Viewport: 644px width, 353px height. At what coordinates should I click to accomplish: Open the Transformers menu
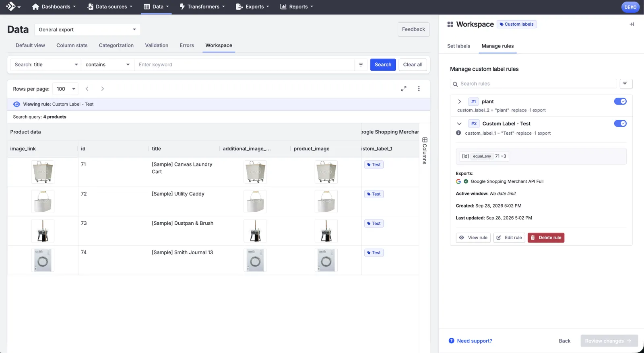[x=202, y=7]
